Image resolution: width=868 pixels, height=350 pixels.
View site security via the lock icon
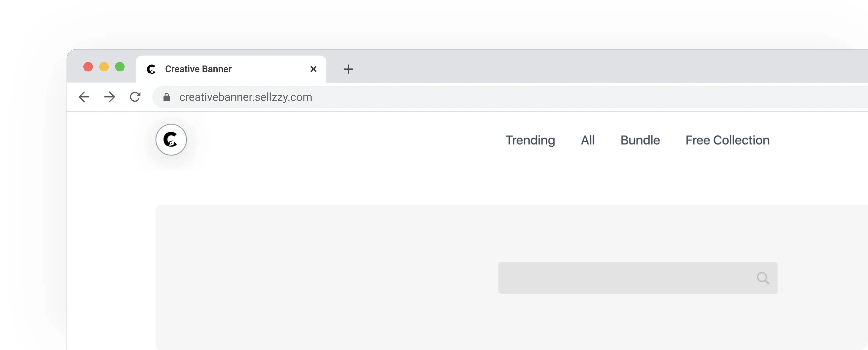click(166, 97)
